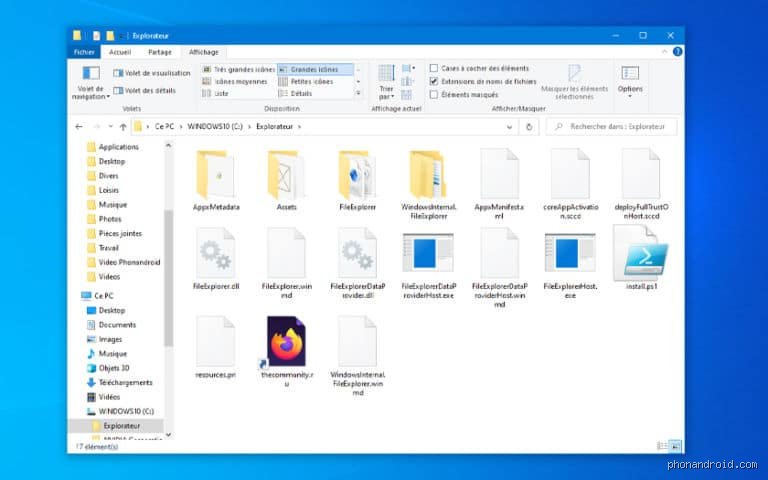Open the Assets folder icon
The image size is (768, 480).
pyautogui.click(x=286, y=174)
